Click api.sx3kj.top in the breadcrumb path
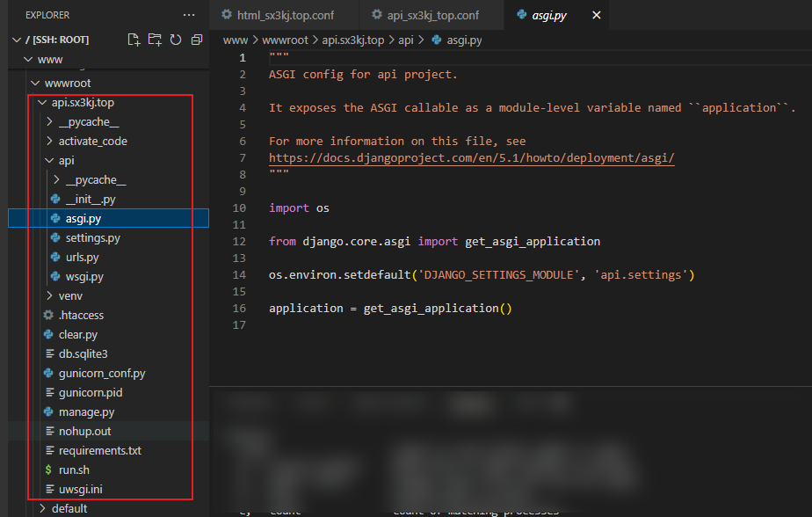The width and height of the screenshot is (812, 517). pyautogui.click(x=352, y=40)
